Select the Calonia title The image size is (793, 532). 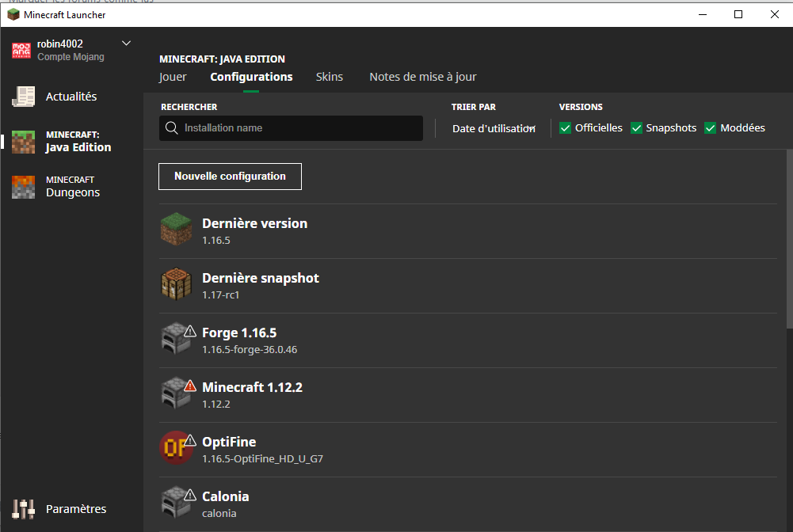pos(226,496)
